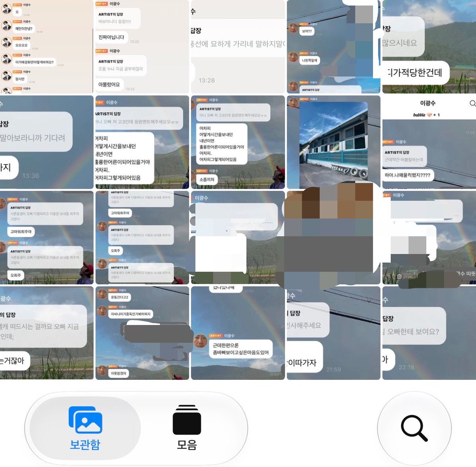
Task: Tap the magnifying glass search button
Action: click(414, 428)
